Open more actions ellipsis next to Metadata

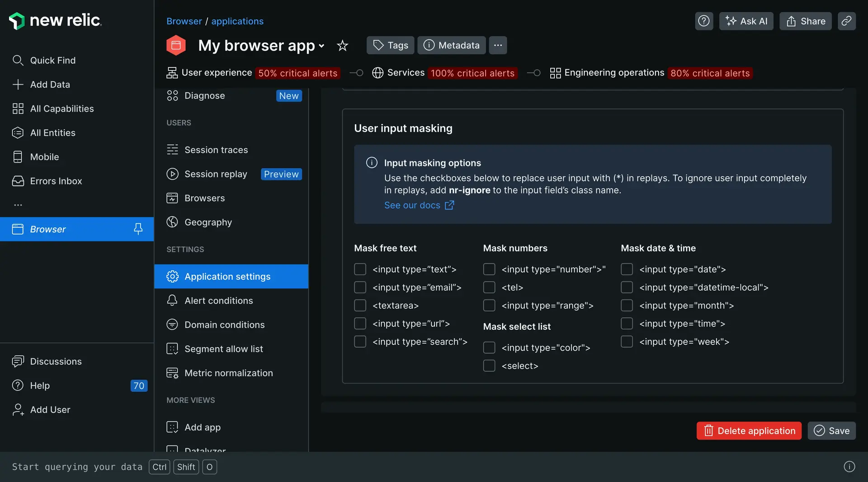coord(498,45)
